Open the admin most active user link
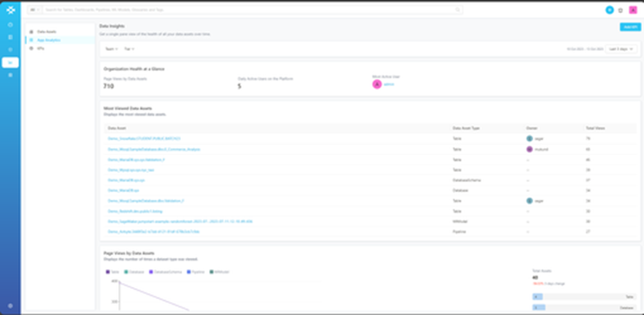This screenshot has width=644, height=315. [389, 84]
